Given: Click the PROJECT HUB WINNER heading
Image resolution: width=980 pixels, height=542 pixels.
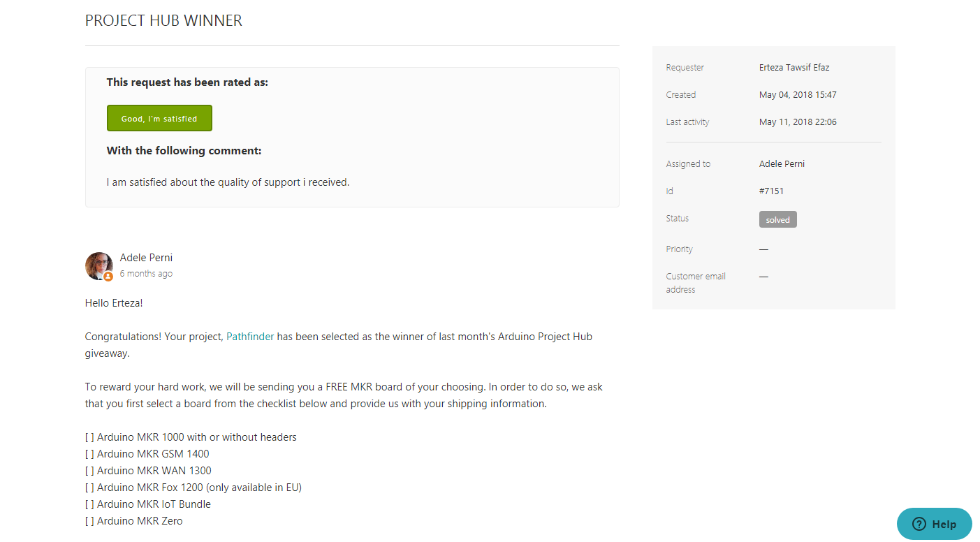Looking at the screenshot, I should click(x=163, y=21).
